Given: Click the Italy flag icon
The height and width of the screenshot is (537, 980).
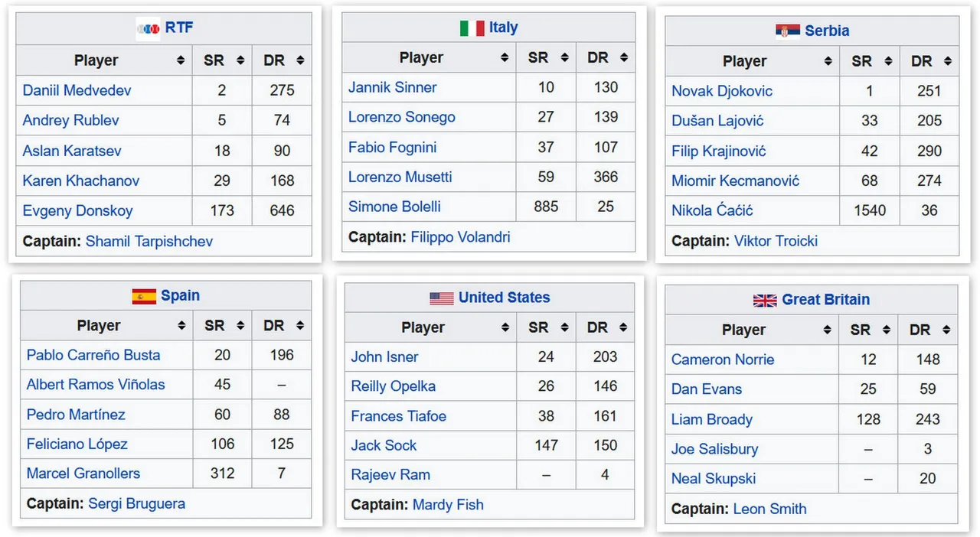Looking at the screenshot, I should pyautogui.click(x=472, y=28).
